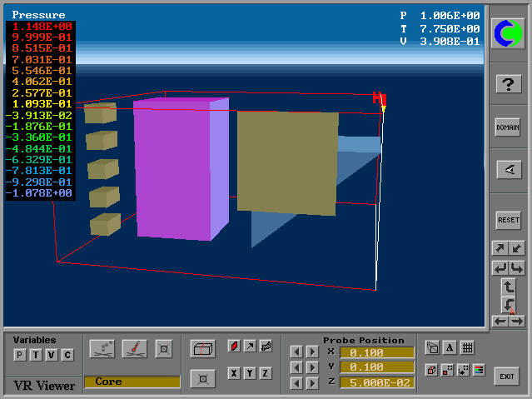Click the 3D box wireframe icon
The height and width of the screenshot is (399, 532).
click(202, 349)
